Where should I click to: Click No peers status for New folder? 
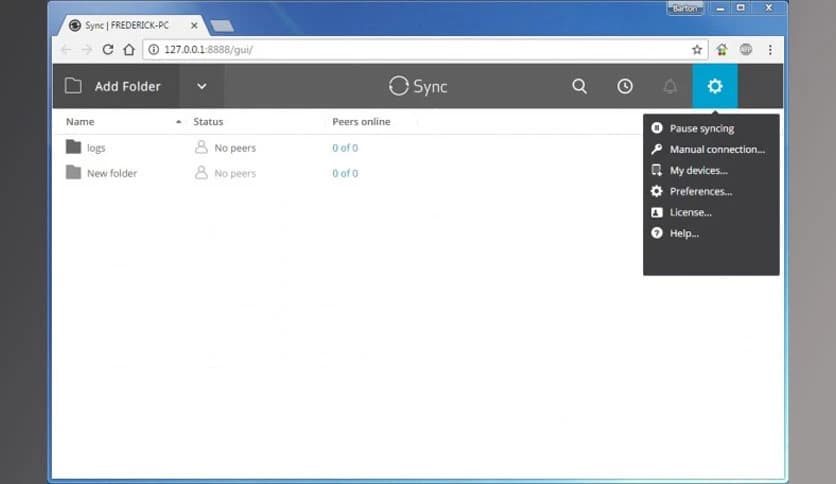pyautogui.click(x=235, y=173)
